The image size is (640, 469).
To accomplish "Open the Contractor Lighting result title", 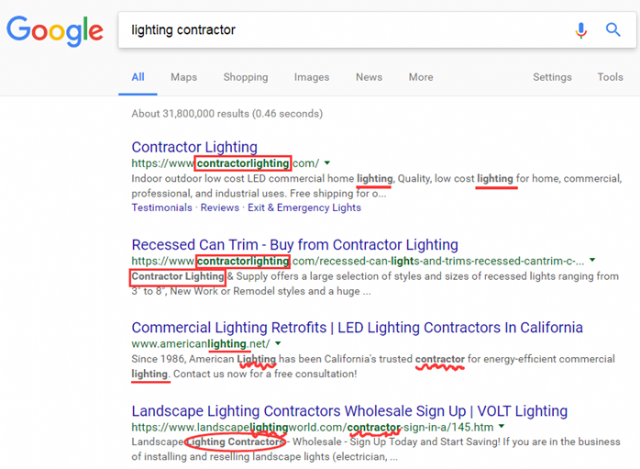I will pyautogui.click(x=194, y=147).
